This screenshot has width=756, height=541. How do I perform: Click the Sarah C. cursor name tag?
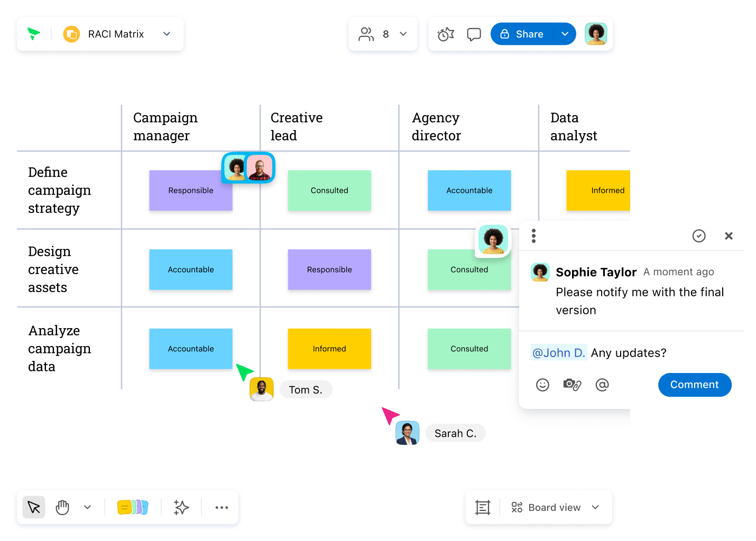point(455,433)
